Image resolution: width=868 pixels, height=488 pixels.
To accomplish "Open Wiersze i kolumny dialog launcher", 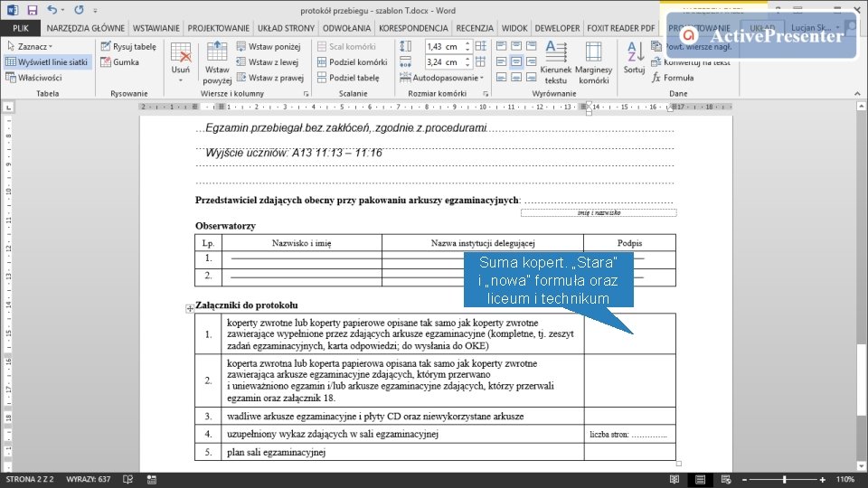I will click(x=307, y=94).
